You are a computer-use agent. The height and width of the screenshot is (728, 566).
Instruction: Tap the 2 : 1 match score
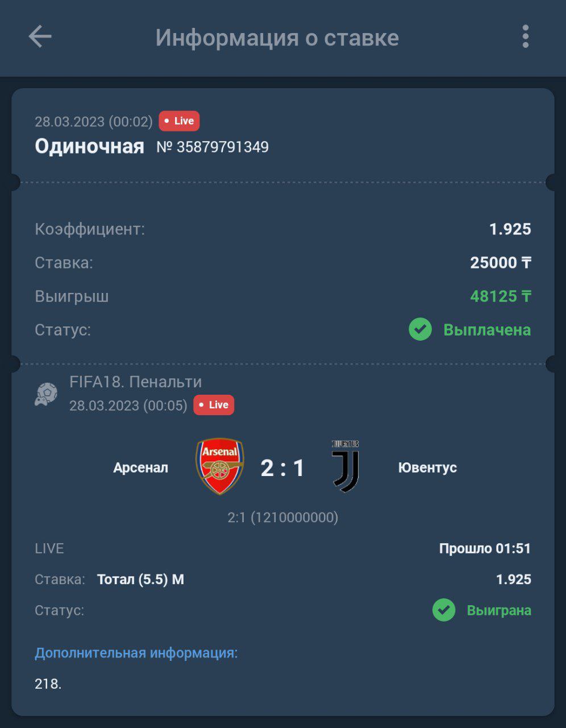point(283,468)
